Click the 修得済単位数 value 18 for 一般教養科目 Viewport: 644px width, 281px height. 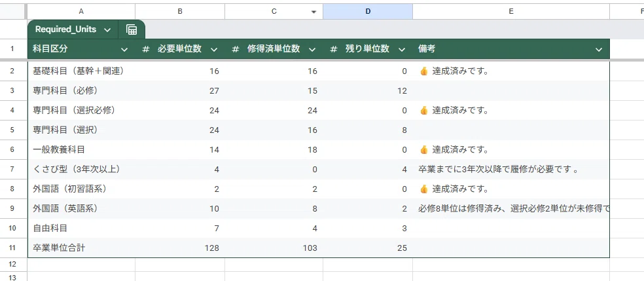(x=312, y=150)
